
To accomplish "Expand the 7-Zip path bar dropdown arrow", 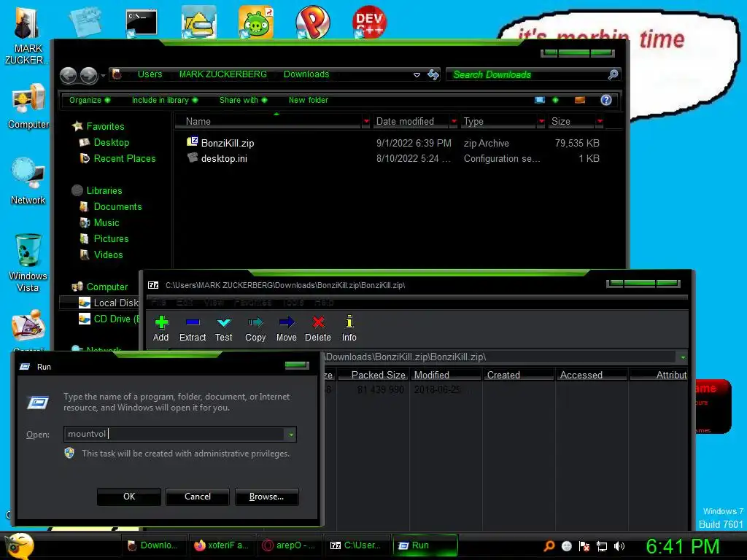I will 683,357.
